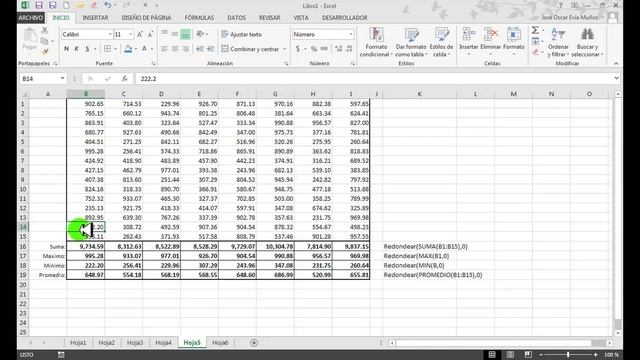Screen dimensions: 640x360
Task: Open Dar formato como tabla dropdown
Action: pos(411,42)
